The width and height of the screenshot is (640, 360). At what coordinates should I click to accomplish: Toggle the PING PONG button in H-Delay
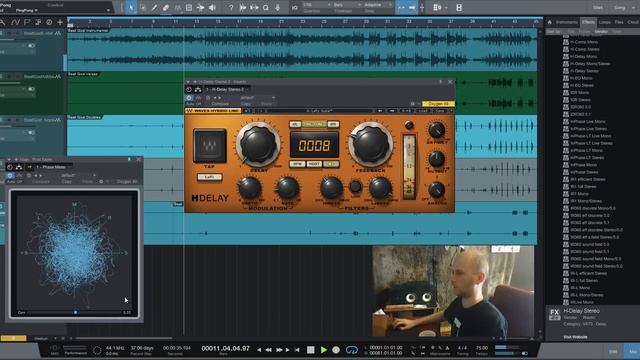click(314, 124)
